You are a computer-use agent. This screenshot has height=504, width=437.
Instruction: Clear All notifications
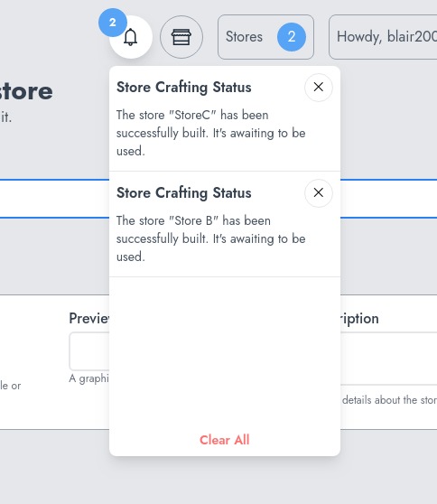click(x=224, y=440)
